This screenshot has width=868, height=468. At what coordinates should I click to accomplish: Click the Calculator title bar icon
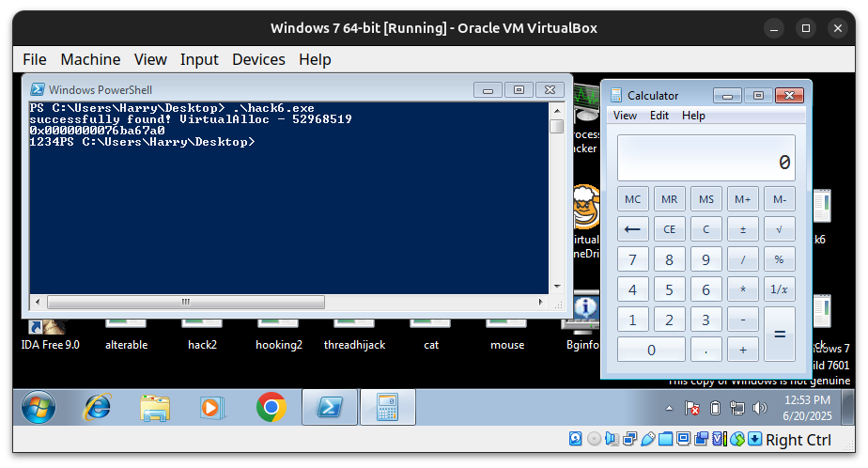[x=616, y=95]
